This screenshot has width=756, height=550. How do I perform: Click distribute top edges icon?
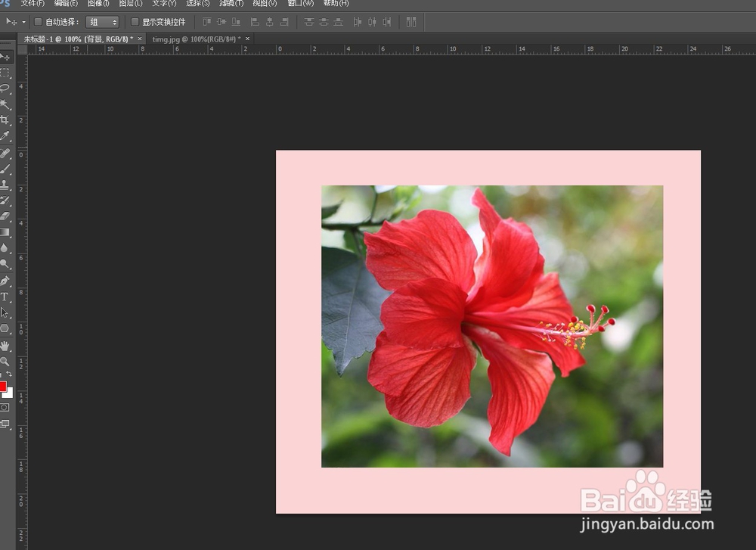(x=309, y=22)
